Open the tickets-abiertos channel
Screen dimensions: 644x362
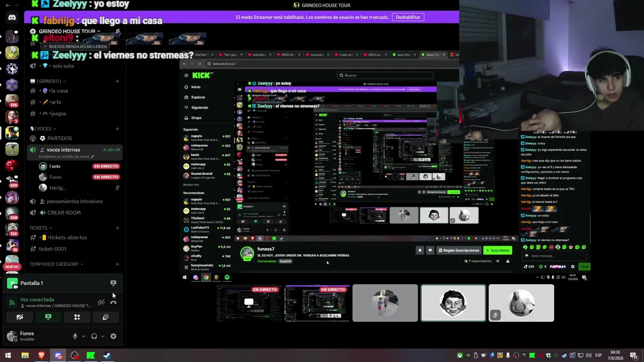[x=75, y=238]
